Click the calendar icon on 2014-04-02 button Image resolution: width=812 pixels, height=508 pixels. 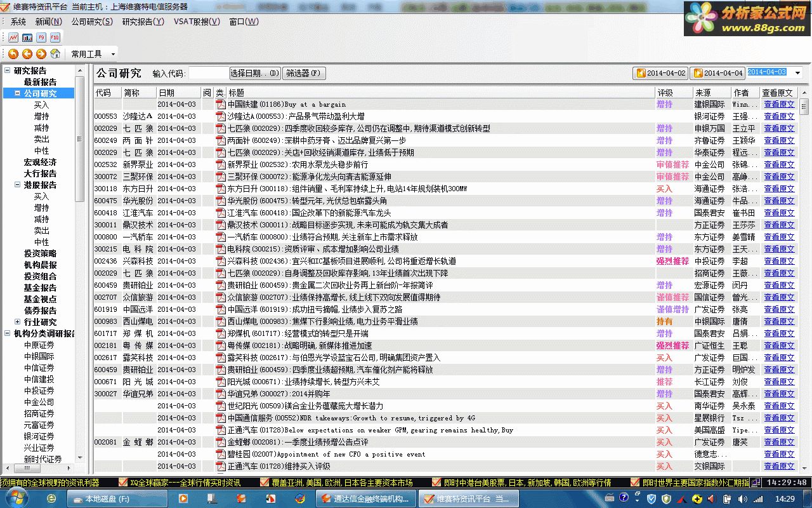tap(641, 73)
